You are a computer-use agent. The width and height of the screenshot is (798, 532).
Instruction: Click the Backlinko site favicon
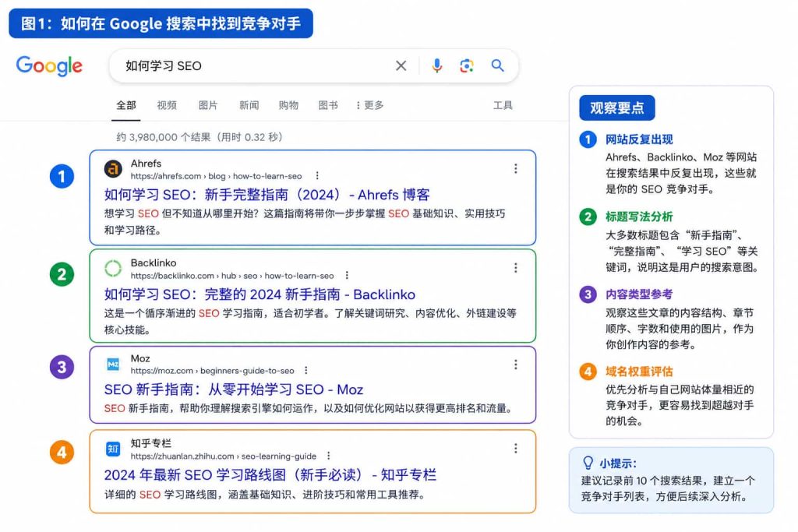[113, 268]
